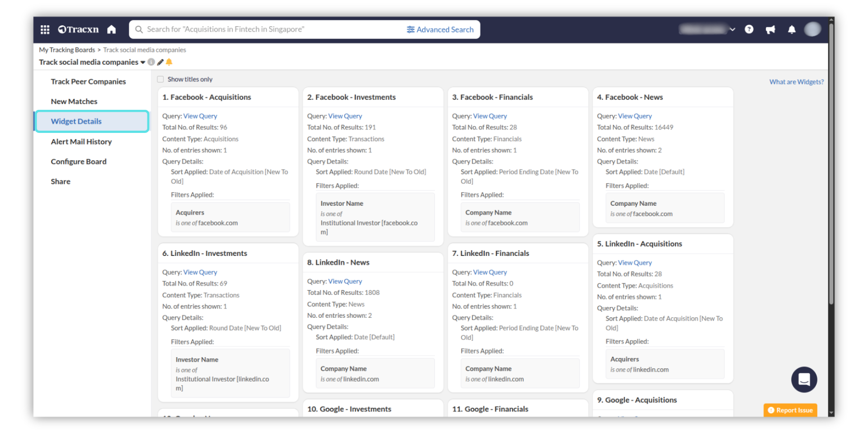Image resolution: width=868 pixels, height=434 pixels.
Task: Select Track Peer Companies in sidebar
Action: pyautogui.click(x=88, y=81)
